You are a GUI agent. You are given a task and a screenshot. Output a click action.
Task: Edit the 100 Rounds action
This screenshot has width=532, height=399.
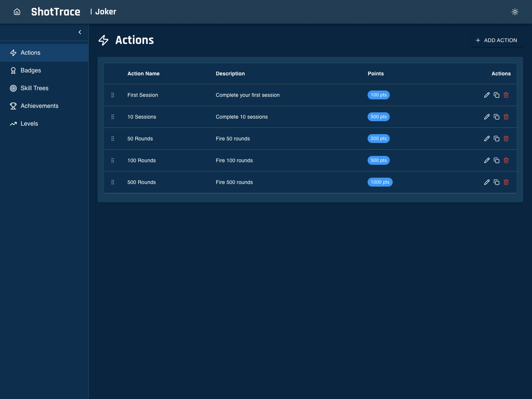pyautogui.click(x=487, y=160)
